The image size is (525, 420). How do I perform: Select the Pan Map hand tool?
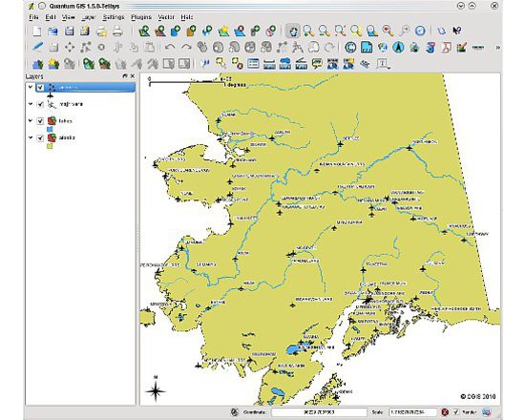(293, 31)
